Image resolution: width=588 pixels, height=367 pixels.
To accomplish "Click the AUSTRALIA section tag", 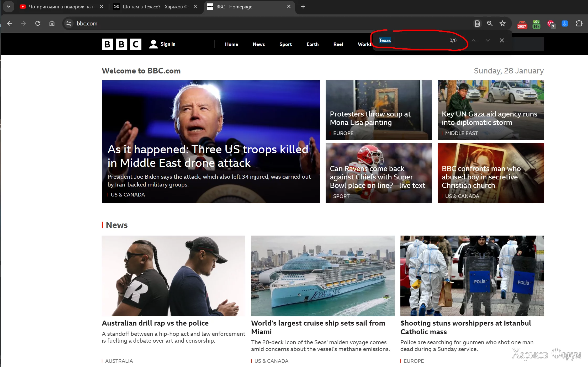I will point(119,361).
